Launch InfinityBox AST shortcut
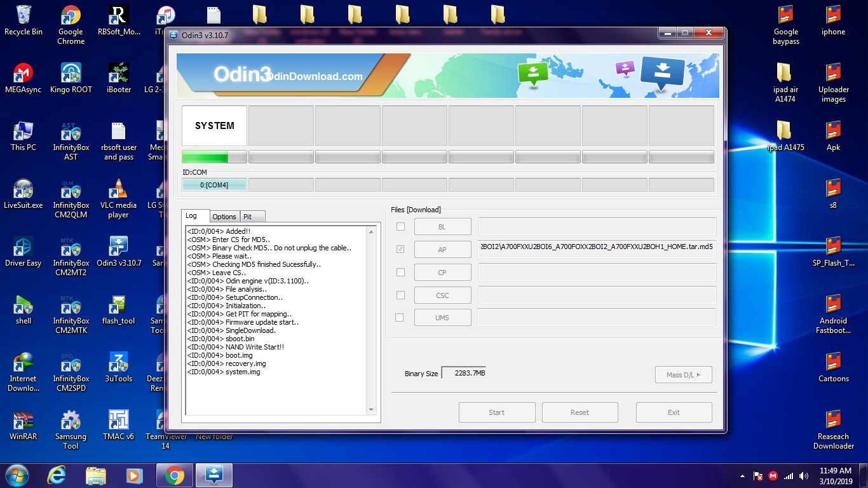This screenshot has height=488, width=868. (x=71, y=141)
